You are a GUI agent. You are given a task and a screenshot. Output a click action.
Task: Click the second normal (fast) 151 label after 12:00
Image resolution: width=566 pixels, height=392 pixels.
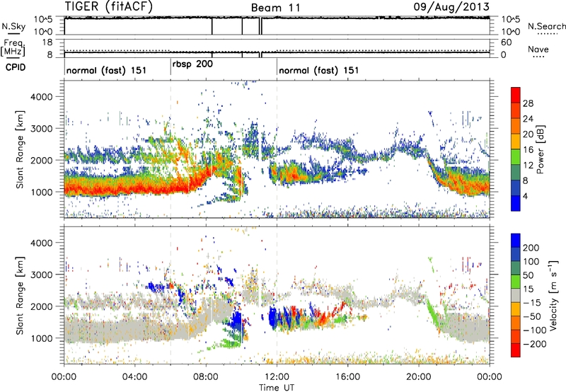319,70
